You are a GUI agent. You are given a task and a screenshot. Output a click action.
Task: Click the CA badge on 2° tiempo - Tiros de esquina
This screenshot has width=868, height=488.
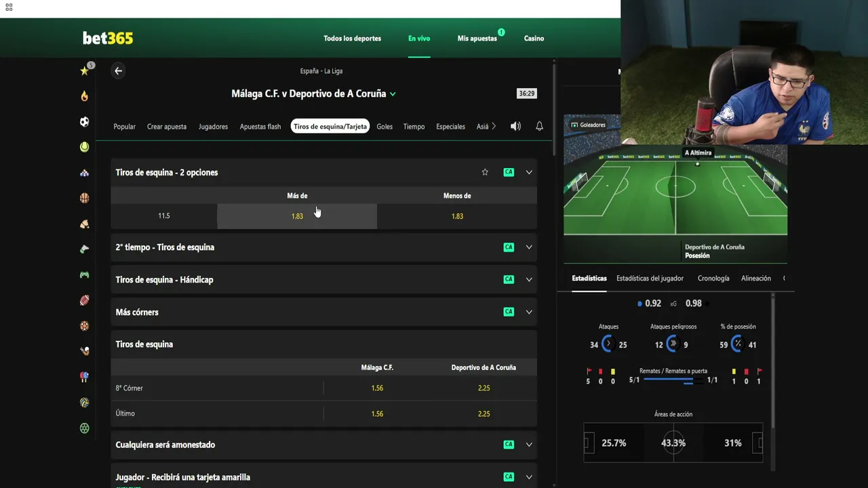click(509, 247)
